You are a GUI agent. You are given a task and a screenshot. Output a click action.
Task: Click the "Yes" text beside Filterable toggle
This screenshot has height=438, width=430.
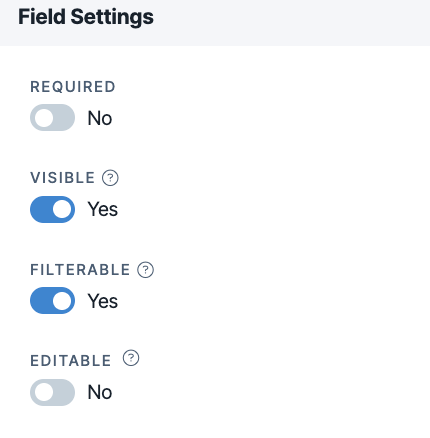[103, 301]
